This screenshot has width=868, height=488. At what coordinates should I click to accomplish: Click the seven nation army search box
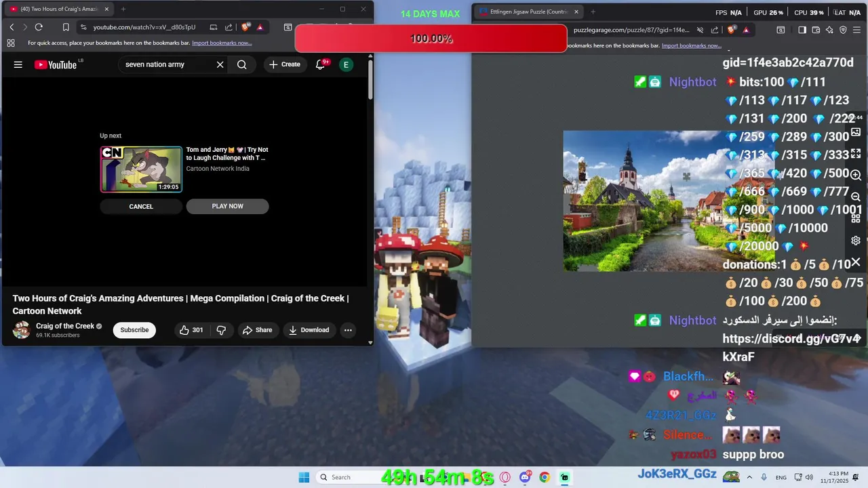[x=166, y=64]
